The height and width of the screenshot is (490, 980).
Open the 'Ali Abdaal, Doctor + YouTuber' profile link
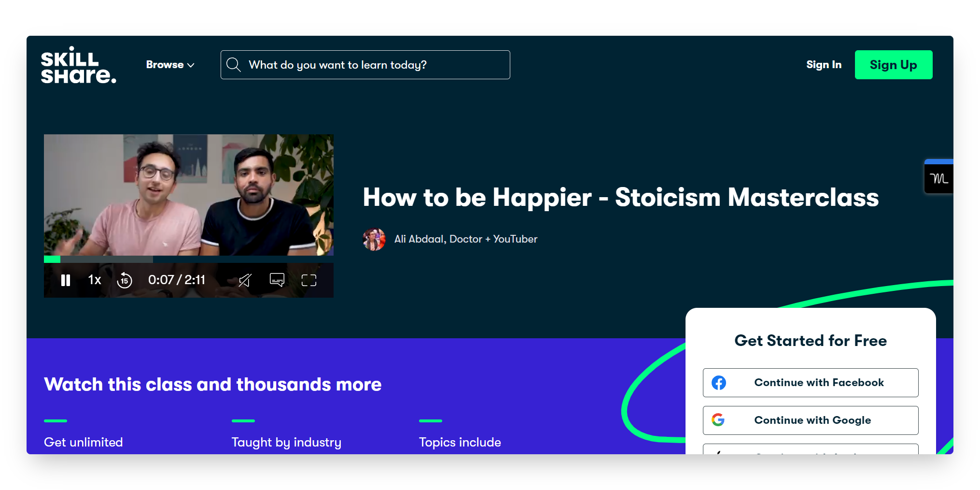point(465,239)
